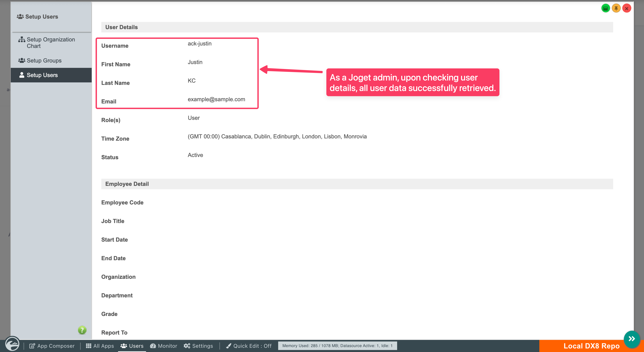Click the green minimize dialog icon
This screenshot has width=644, height=352.
tap(606, 9)
